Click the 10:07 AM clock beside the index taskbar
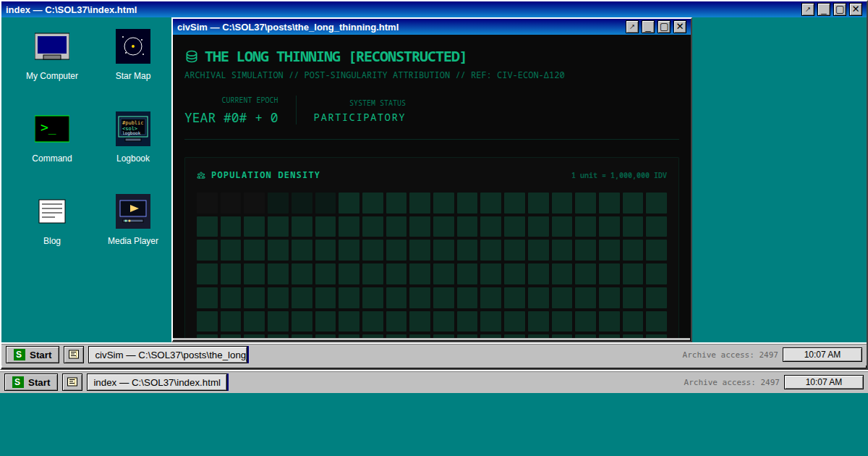Screen dimensions: 868x456 (x=823, y=382)
